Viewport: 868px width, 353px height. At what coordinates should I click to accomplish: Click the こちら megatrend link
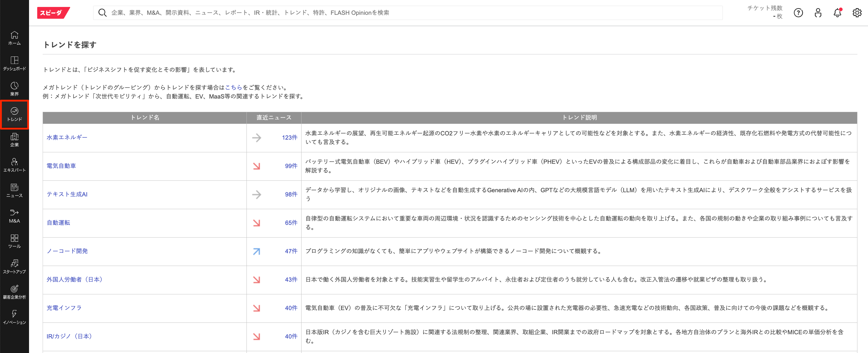point(233,87)
